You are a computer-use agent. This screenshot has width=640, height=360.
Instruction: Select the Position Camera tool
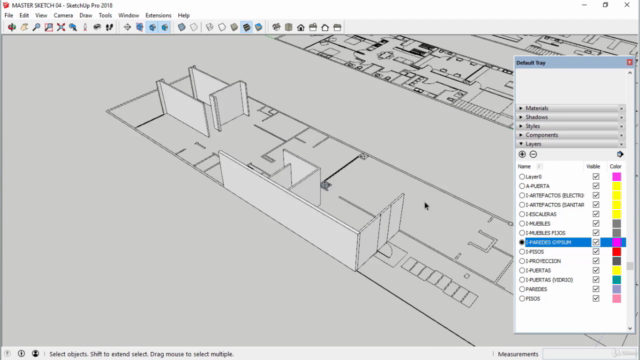[x=85, y=27]
